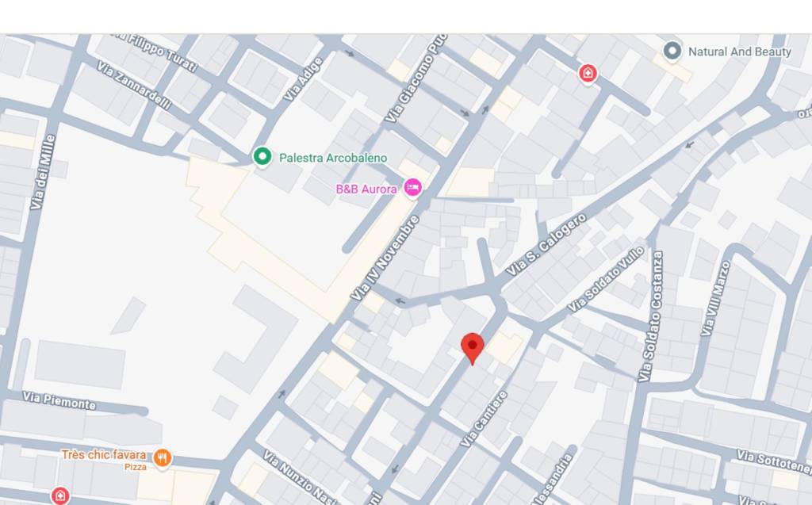Click the Via VIII Marzo street label
812x505 pixels.
tap(716, 298)
